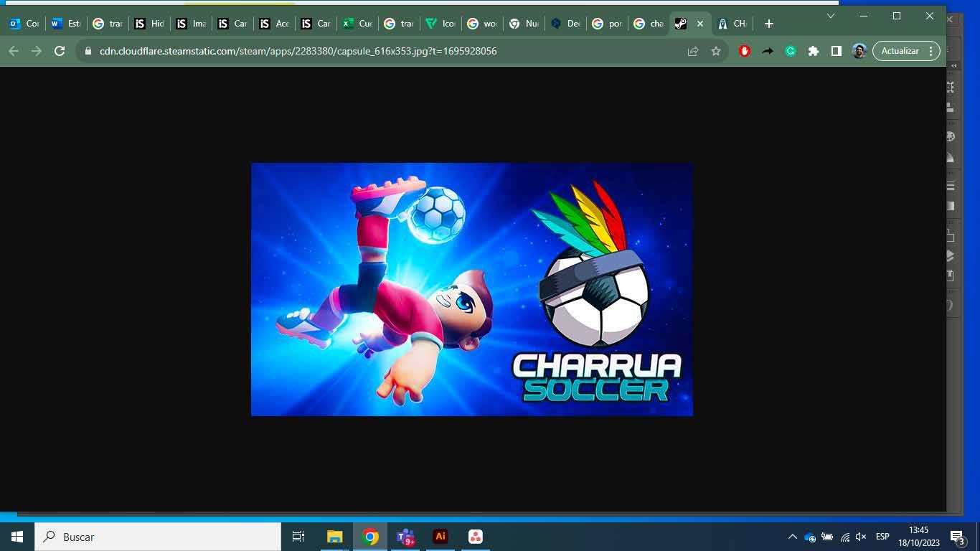Click the Charrua Soccer capsule image
980x551 pixels.
pos(472,289)
